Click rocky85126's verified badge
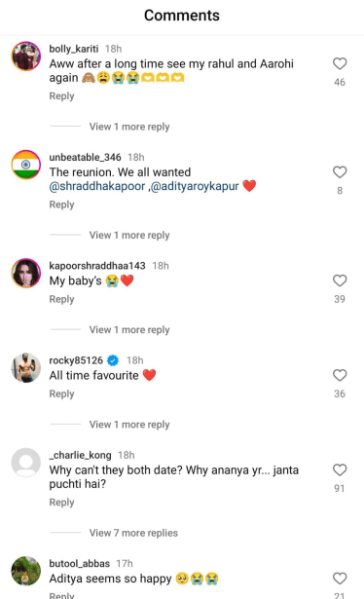Screen dimensions: 364x599 pos(113,360)
